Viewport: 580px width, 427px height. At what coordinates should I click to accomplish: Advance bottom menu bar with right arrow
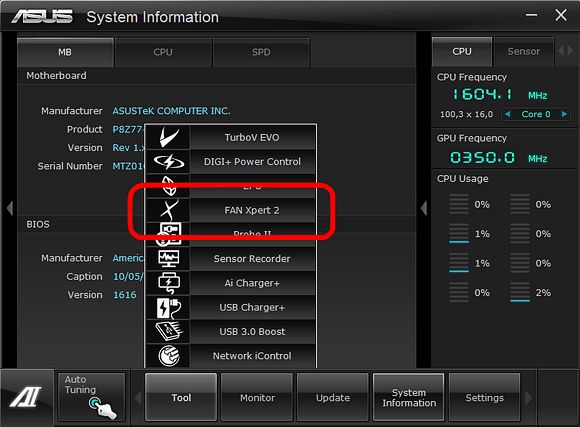[x=528, y=398]
